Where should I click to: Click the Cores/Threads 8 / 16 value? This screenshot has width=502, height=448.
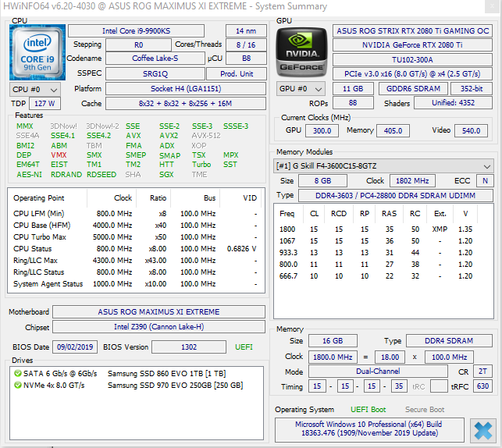coord(246,44)
